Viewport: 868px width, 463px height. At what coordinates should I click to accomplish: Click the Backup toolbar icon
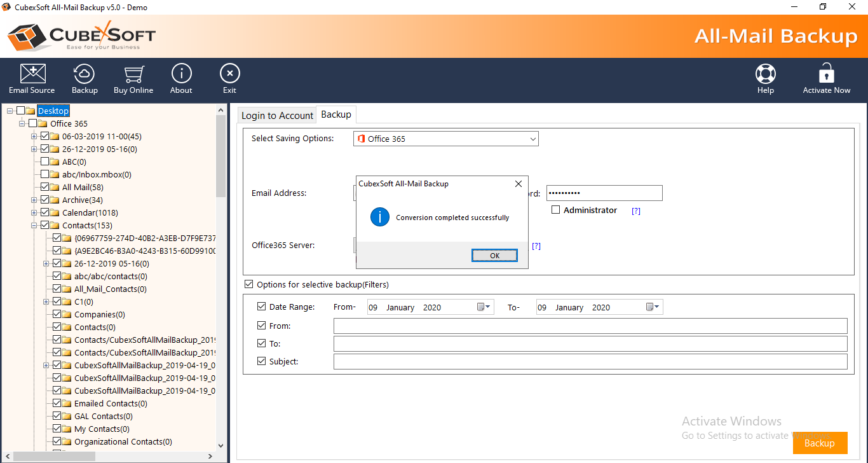pos(85,79)
